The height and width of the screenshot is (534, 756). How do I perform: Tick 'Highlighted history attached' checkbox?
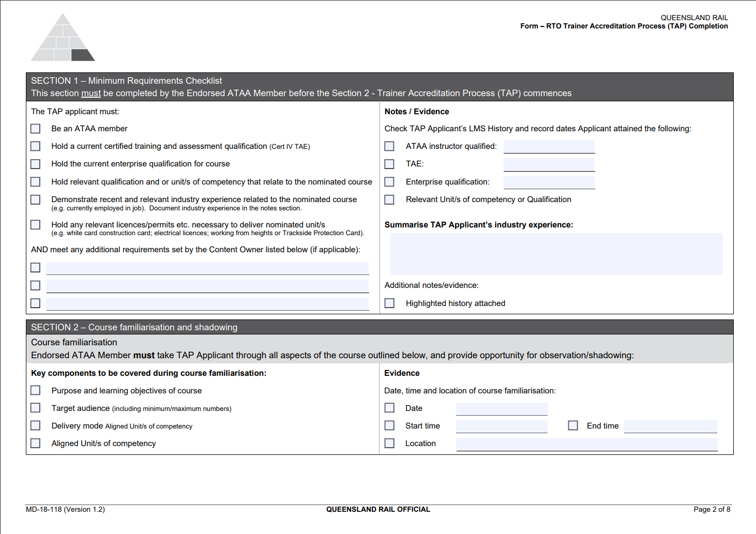[x=389, y=303]
